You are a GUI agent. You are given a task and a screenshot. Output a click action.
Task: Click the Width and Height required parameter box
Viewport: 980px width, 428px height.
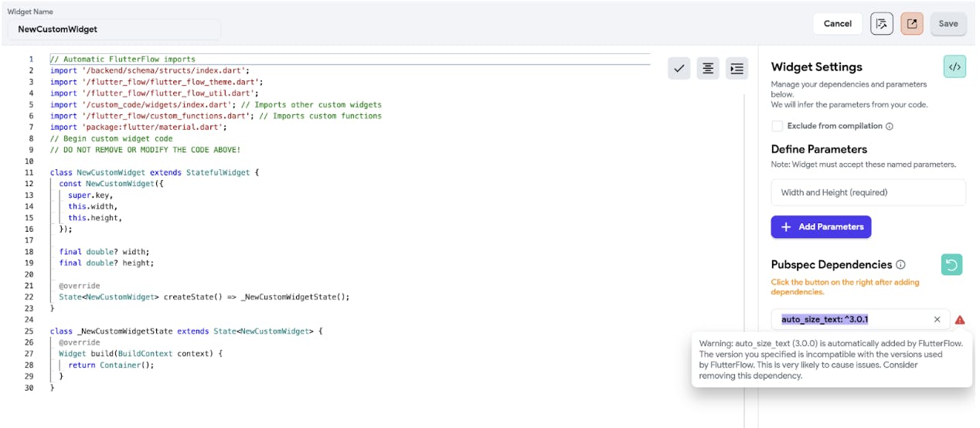[x=868, y=192]
